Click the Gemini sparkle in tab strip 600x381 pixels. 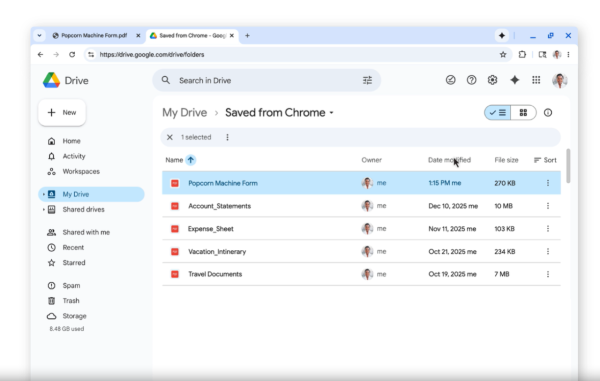point(502,36)
